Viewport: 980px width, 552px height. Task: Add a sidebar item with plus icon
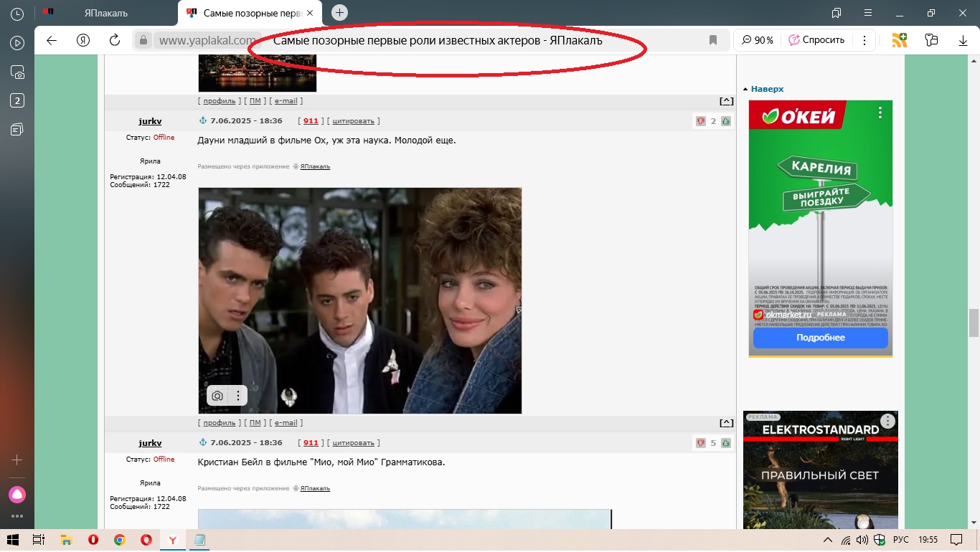tap(17, 460)
